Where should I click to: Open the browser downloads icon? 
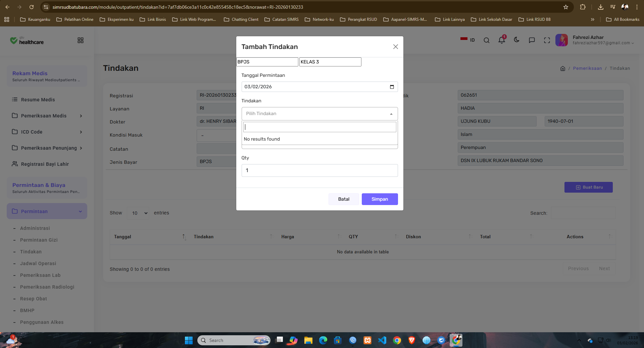(x=601, y=7)
